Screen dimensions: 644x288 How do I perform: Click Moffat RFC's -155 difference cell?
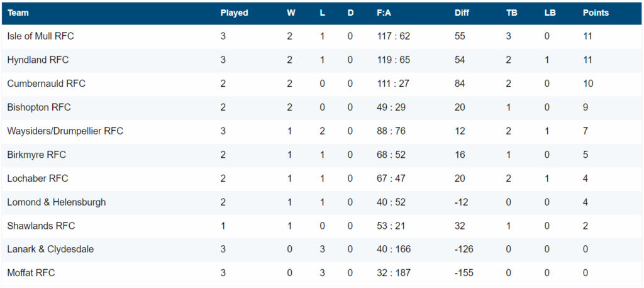(464, 273)
